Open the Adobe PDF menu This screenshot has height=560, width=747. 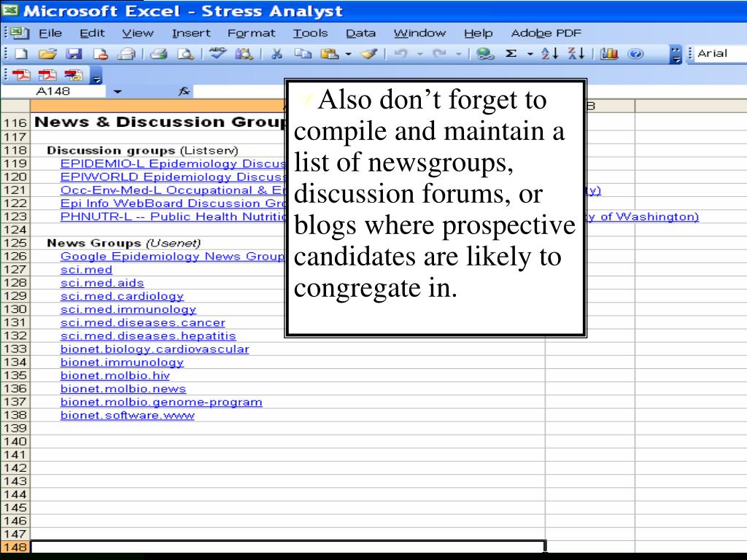point(546,34)
